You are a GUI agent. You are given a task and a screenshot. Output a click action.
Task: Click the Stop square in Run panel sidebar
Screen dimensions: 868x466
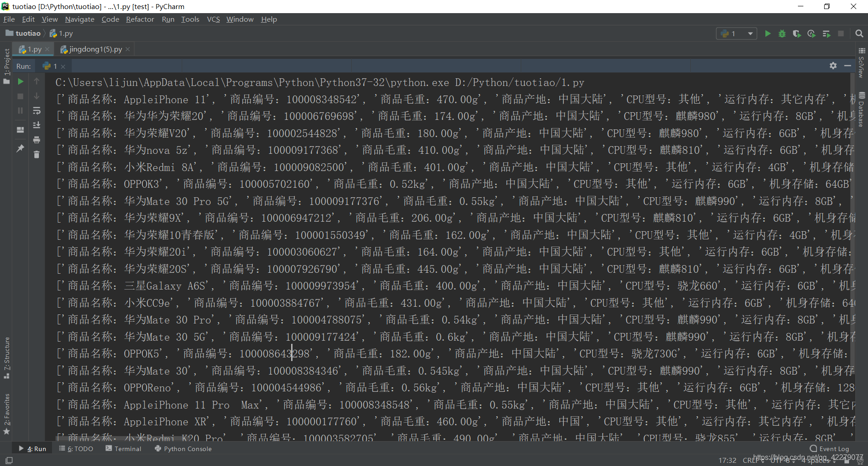coord(20,96)
